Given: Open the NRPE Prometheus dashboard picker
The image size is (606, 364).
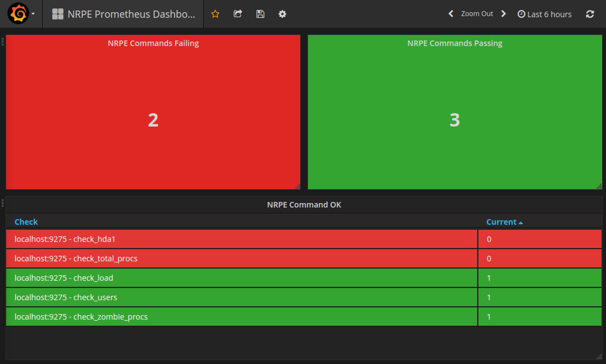Looking at the screenshot, I should tap(123, 14).
